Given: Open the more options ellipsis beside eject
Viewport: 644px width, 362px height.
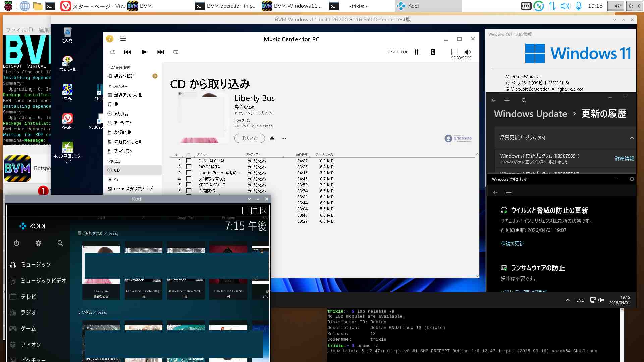Looking at the screenshot, I should click(284, 138).
